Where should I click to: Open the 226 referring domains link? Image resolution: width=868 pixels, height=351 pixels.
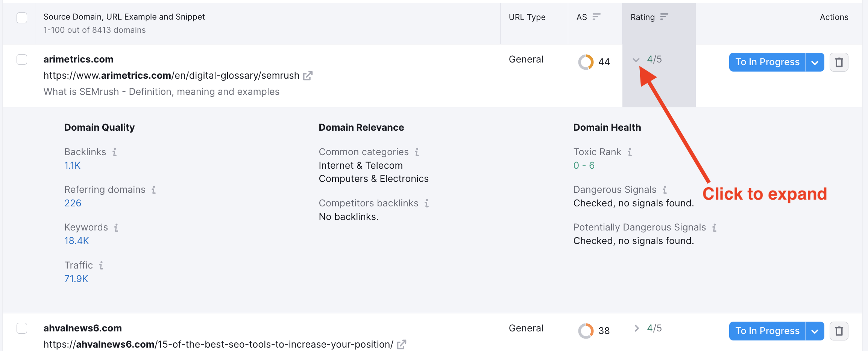tap(72, 203)
